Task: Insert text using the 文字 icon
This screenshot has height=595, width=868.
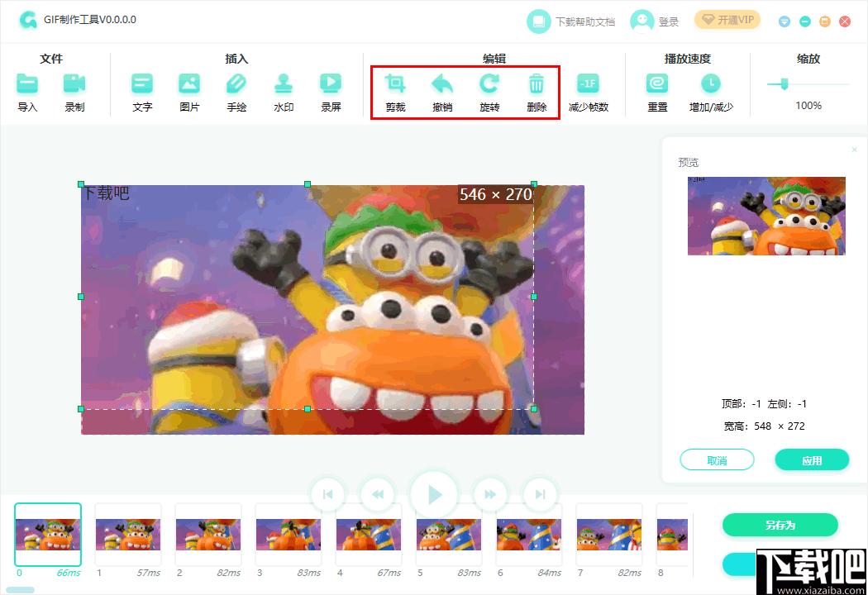Action: [x=142, y=83]
